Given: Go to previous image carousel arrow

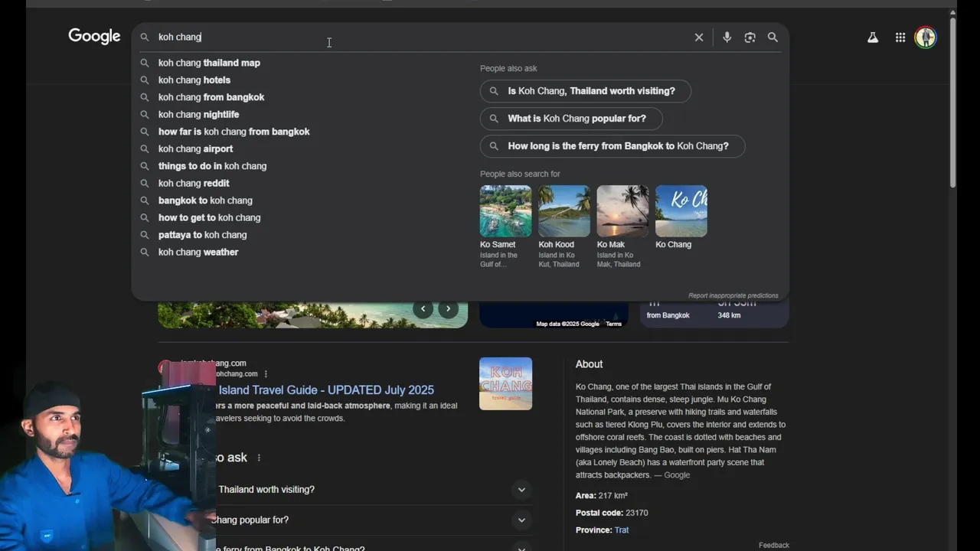Looking at the screenshot, I should point(423,308).
